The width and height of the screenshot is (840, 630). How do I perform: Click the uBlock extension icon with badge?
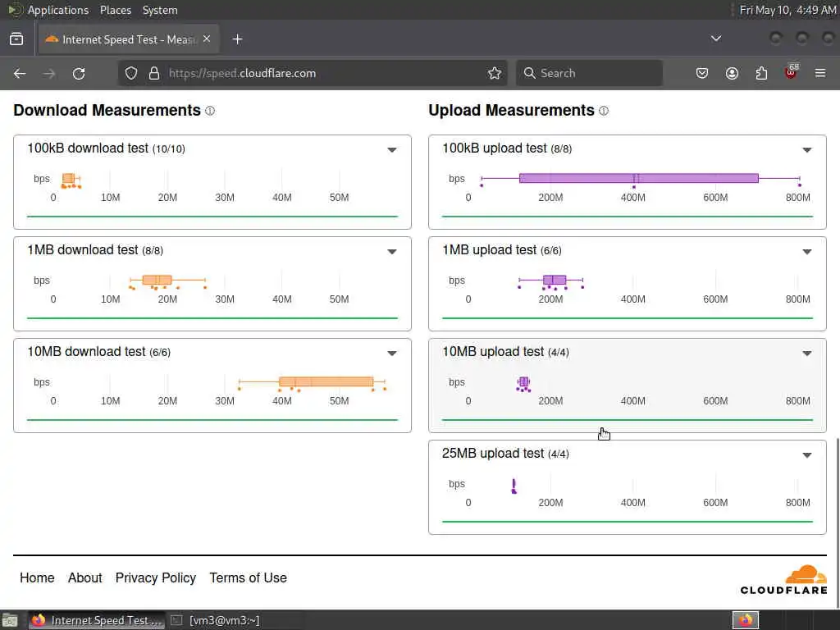pyautogui.click(x=792, y=72)
